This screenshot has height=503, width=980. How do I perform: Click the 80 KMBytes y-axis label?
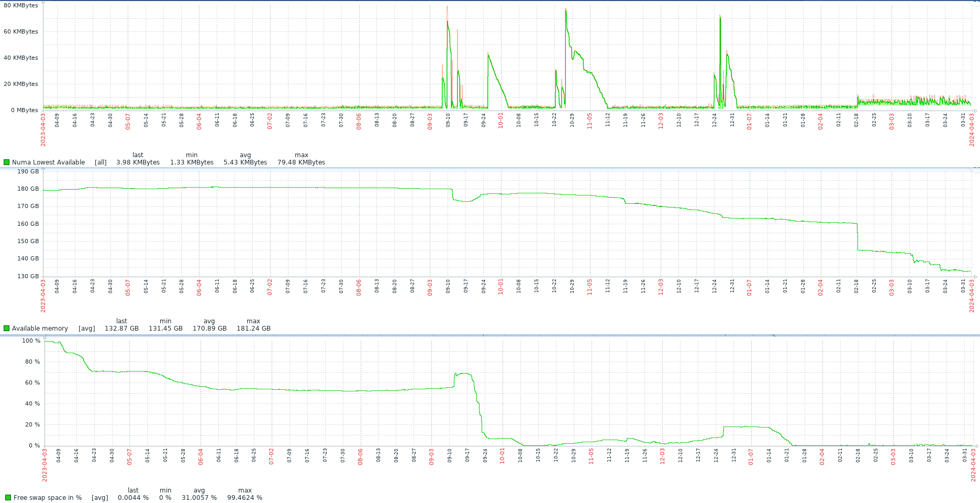point(21,5)
